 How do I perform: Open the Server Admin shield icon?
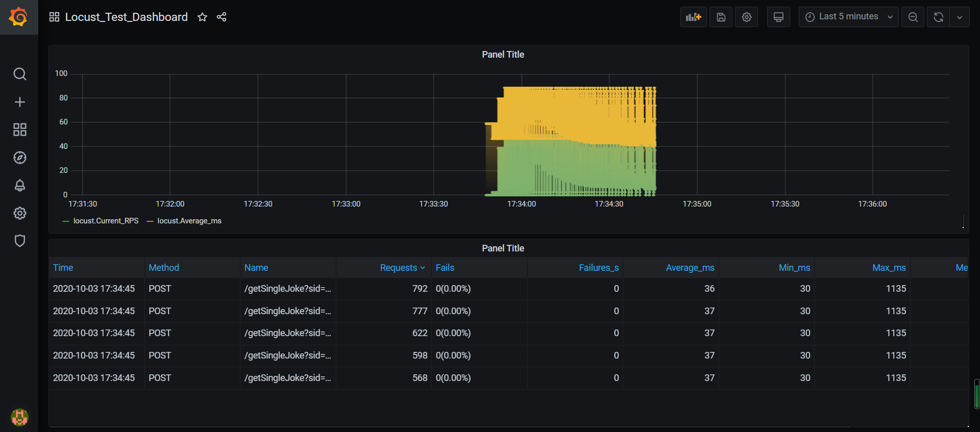click(19, 241)
